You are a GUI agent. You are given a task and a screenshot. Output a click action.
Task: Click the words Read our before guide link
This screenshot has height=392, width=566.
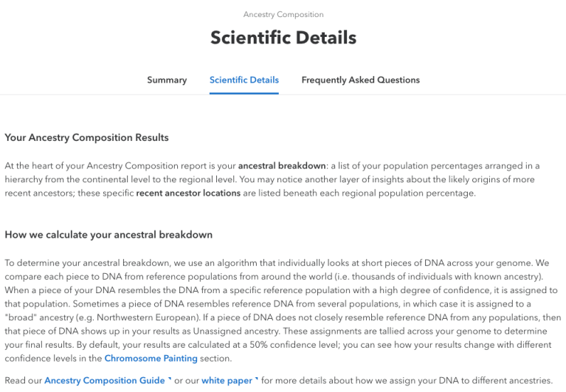[23, 380]
